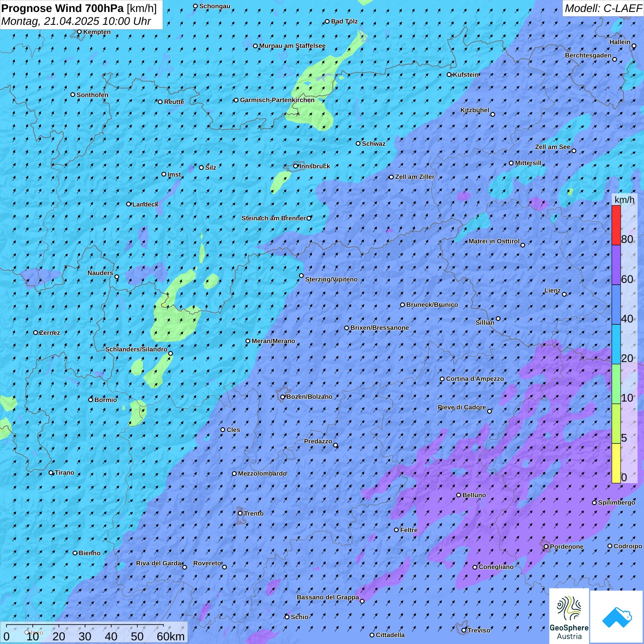Click the Sonthofen label
Viewport: 644px width, 644px height.
tap(92, 95)
